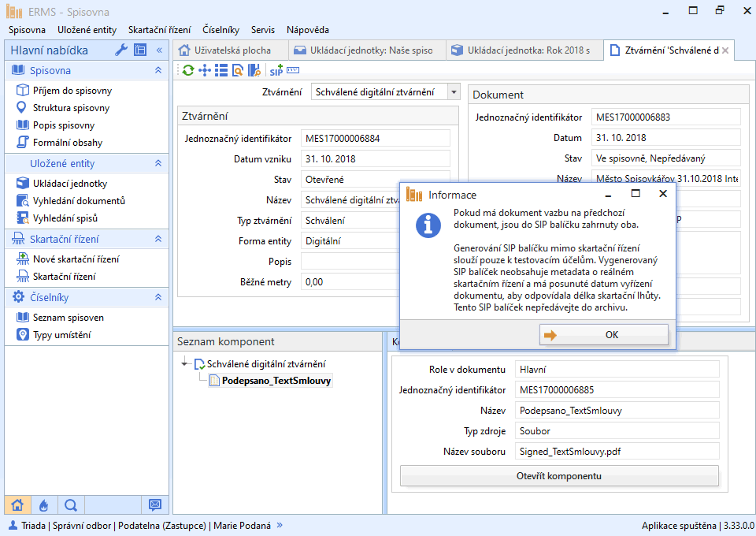This screenshot has height=536, width=756.
Task: Open Typy umístění
Action: click(x=61, y=335)
